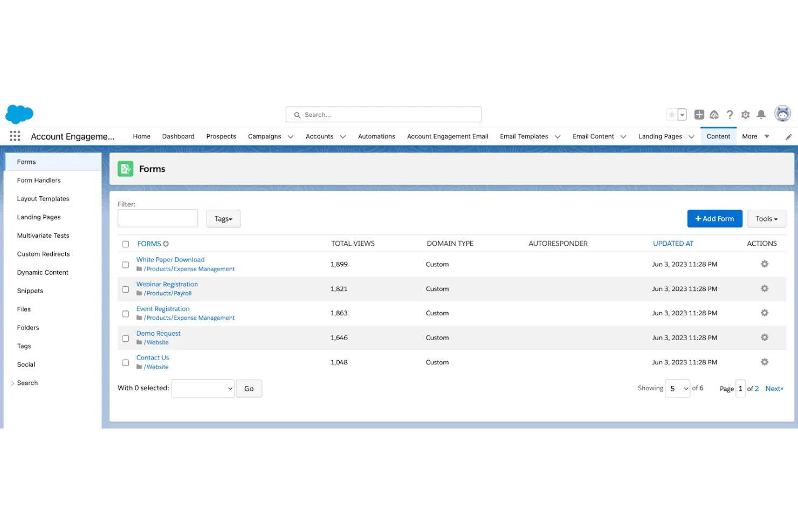Viewport: 798px width, 532px height.
Task: Click the upload cloud icon in header
Action: coord(714,114)
